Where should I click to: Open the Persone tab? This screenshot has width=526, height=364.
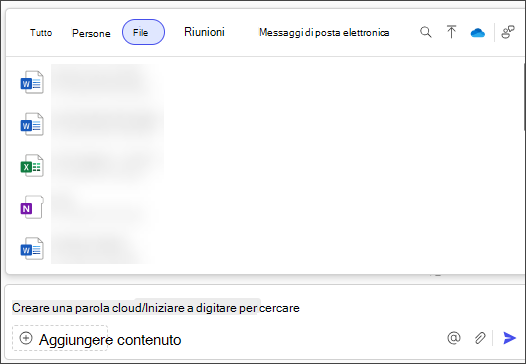[x=91, y=33]
